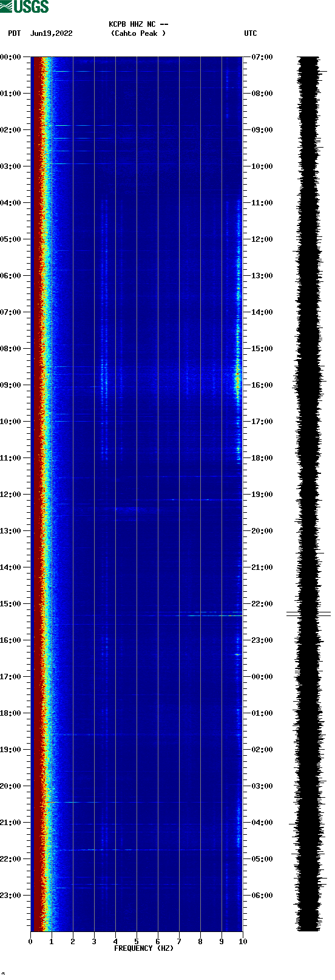Click the 04:00 PDT time label

point(11,203)
